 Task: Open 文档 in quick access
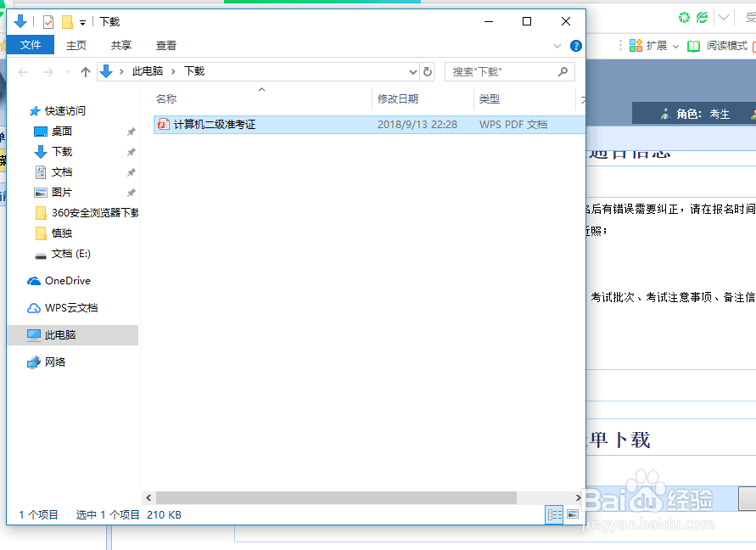coord(62,172)
